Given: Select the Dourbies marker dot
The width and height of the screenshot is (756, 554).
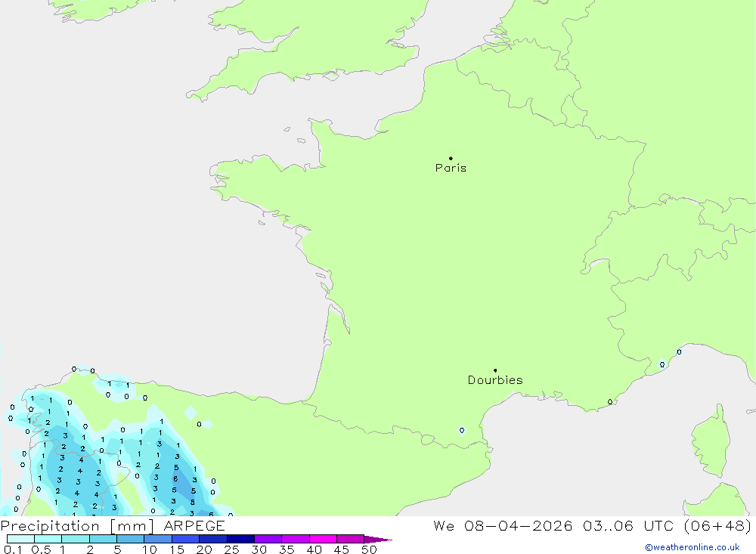Looking at the screenshot, I should 495,370.
